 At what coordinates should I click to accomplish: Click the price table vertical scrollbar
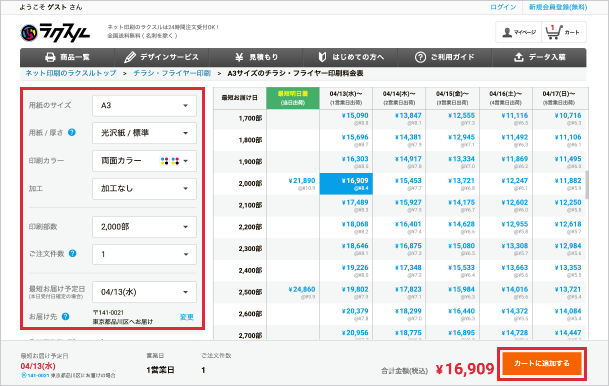coord(586,184)
